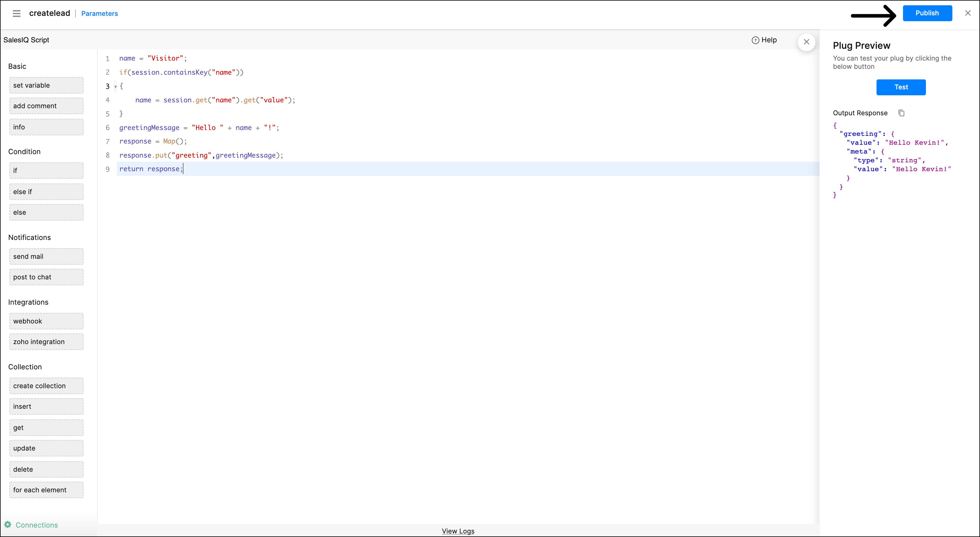Choose the send mail block
The width and height of the screenshot is (980, 537).
point(46,256)
